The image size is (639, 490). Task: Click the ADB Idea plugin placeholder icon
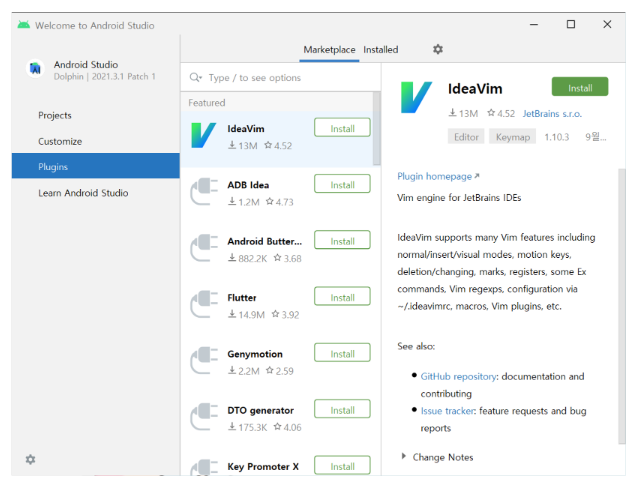pyautogui.click(x=205, y=192)
